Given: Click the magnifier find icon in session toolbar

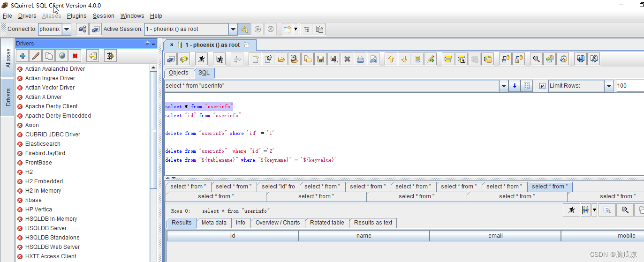Looking at the screenshot, I should point(536,59).
